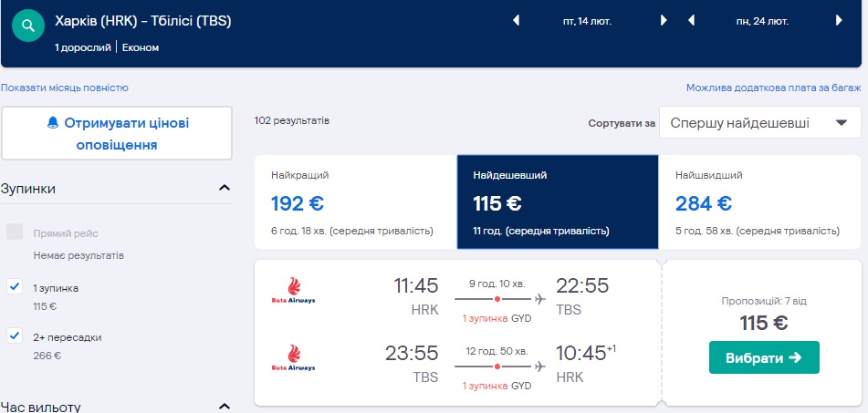Image resolution: width=868 pixels, height=413 pixels.
Task: Go to previous departure date arrow
Action: (x=516, y=20)
